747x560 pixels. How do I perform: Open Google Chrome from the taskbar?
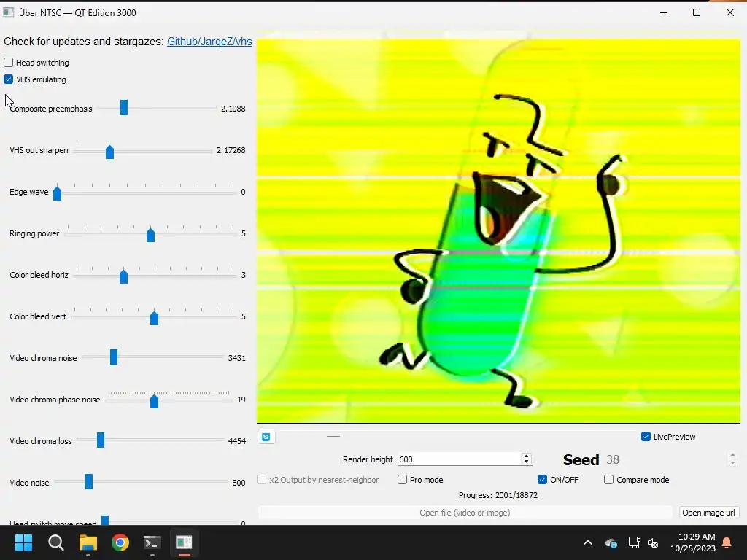tap(120, 542)
